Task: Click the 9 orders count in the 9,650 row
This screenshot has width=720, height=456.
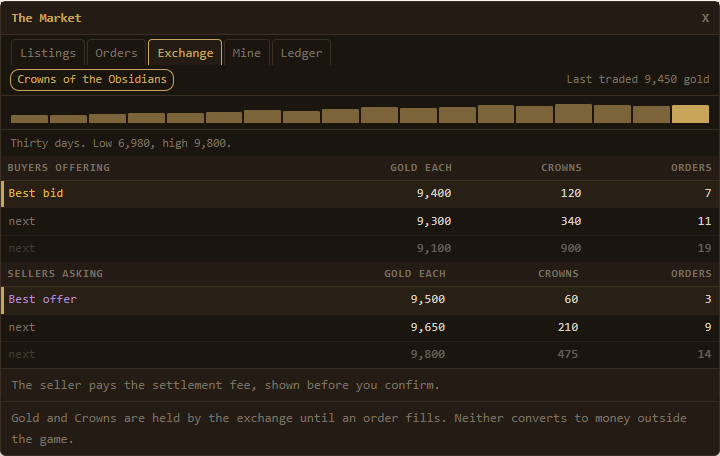Action: click(708, 327)
